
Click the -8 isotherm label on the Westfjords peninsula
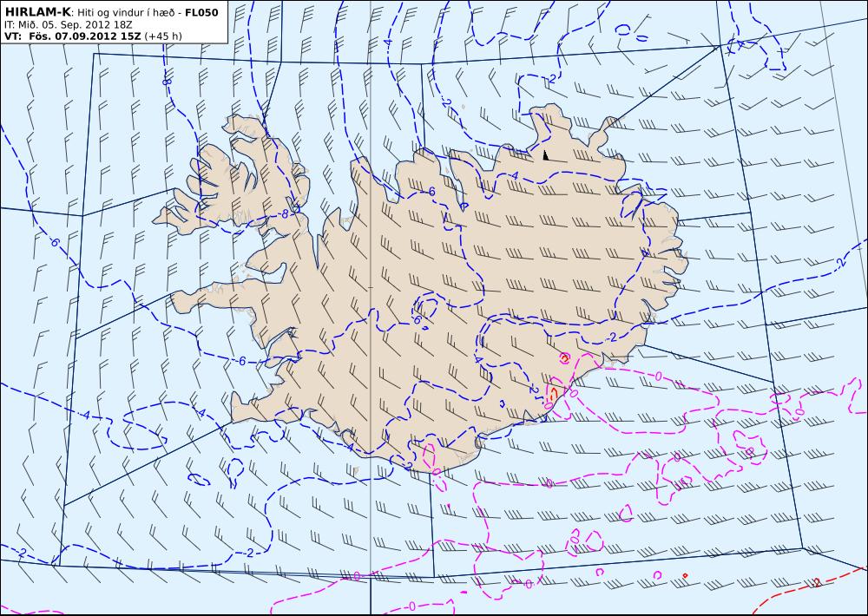pyautogui.click(x=283, y=214)
